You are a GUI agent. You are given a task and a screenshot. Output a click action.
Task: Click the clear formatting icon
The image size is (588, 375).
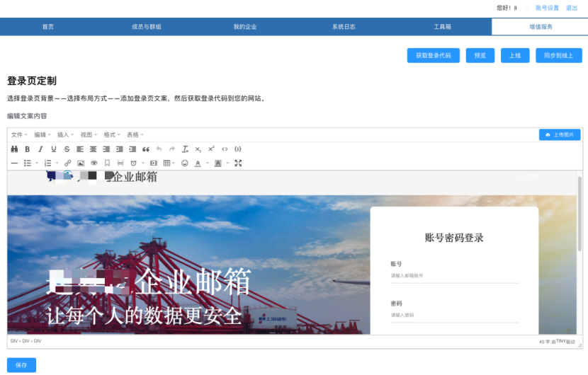(x=185, y=149)
